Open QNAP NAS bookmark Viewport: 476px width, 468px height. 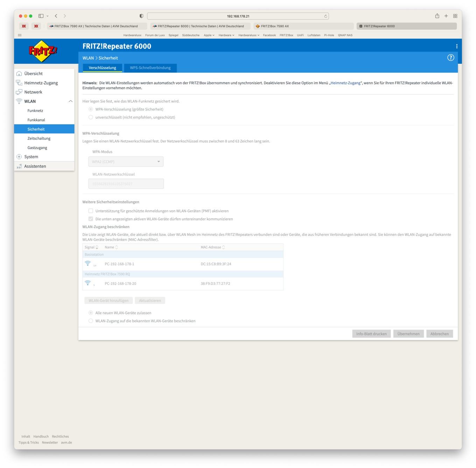tap(345, 35)
